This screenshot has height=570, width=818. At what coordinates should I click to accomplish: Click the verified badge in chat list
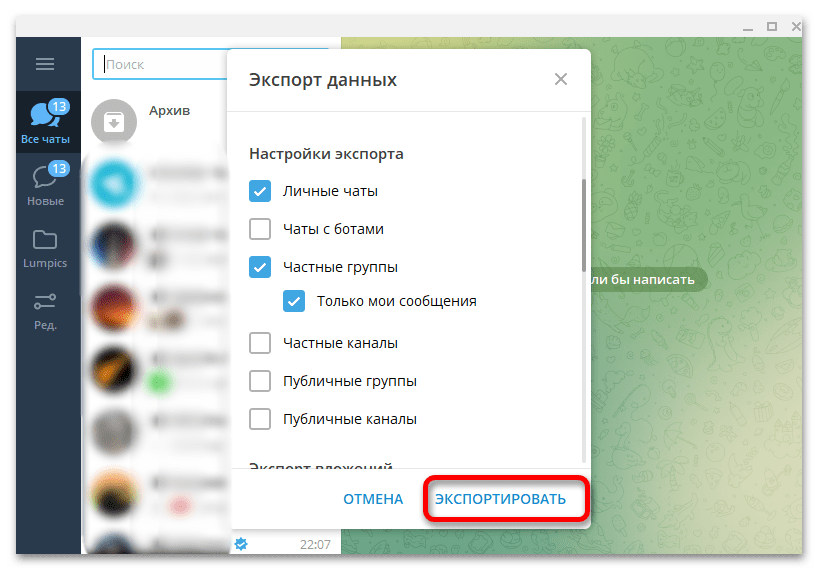pyautogui.click(x=240, y=544)
